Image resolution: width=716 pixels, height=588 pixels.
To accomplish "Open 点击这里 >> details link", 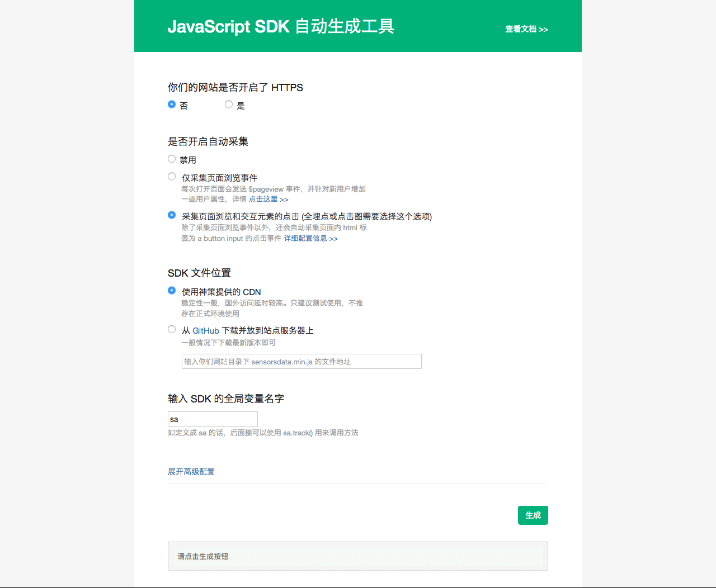I will click(268, 199).
